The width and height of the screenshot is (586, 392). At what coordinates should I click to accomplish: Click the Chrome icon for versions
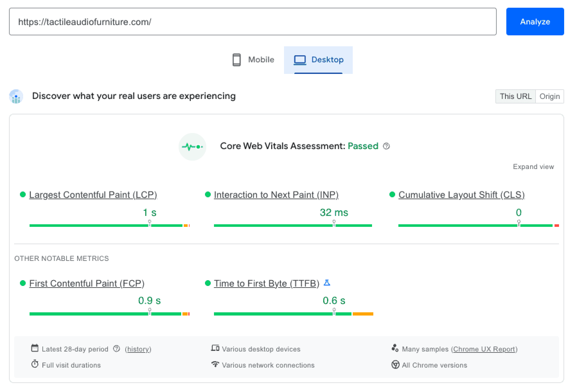coord(395,365)
